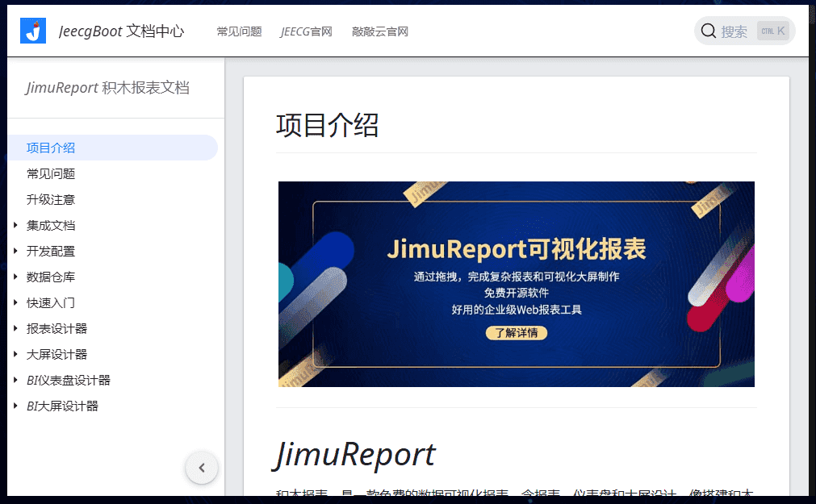
Task: Expand the 快速入门 arrow
Action: [15, 302]
